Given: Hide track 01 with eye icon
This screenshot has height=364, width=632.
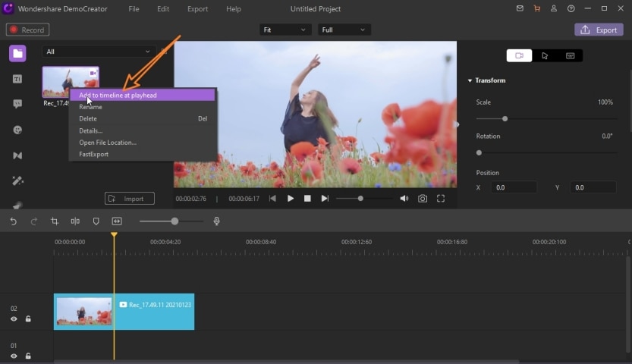Looking at the screenshot, I should (14, 356).
